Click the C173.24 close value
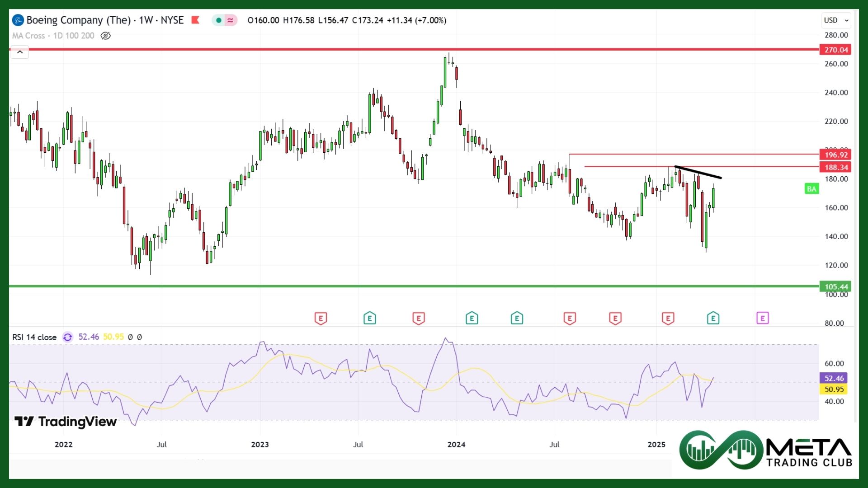This screenshot has height=488, width=868. (x=368, y=20)
